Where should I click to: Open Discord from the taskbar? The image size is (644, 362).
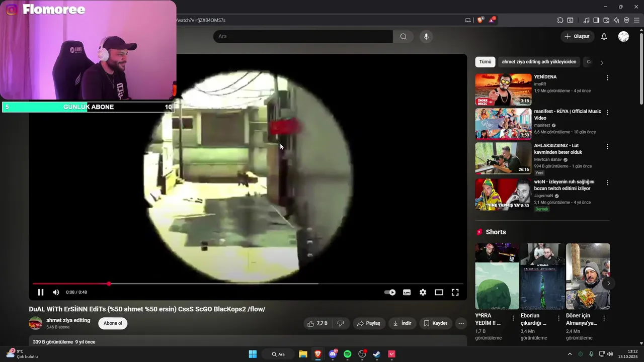tap(333, 354)
